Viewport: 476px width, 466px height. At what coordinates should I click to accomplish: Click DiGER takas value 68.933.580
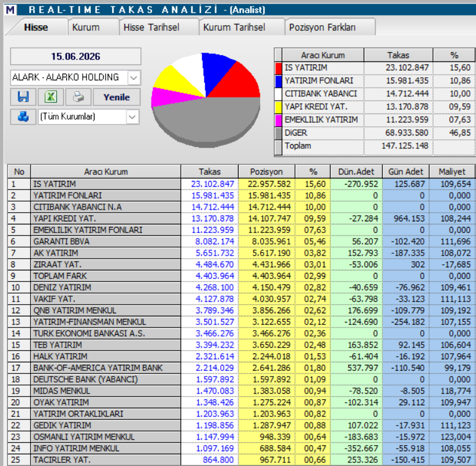pos(407,133)
